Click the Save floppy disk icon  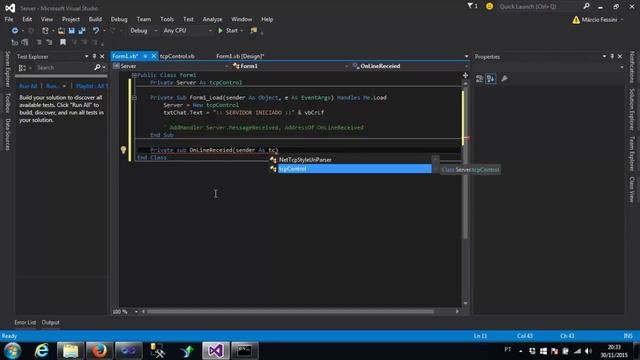pyautogui.click(x=71, y=31)
